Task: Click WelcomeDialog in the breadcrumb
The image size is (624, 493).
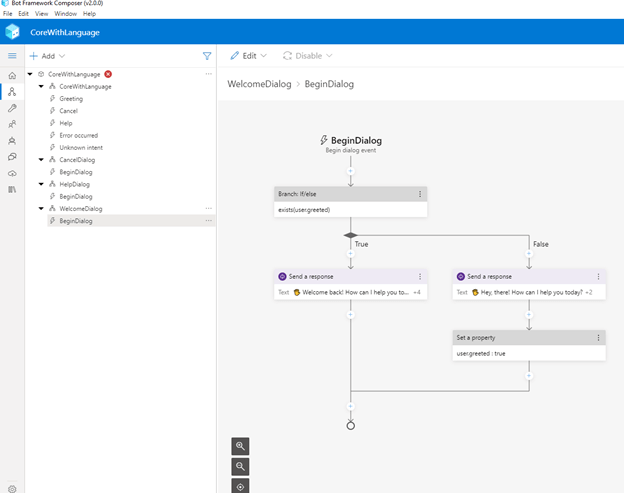Action: pyautogui.click(x=259, y=84)
